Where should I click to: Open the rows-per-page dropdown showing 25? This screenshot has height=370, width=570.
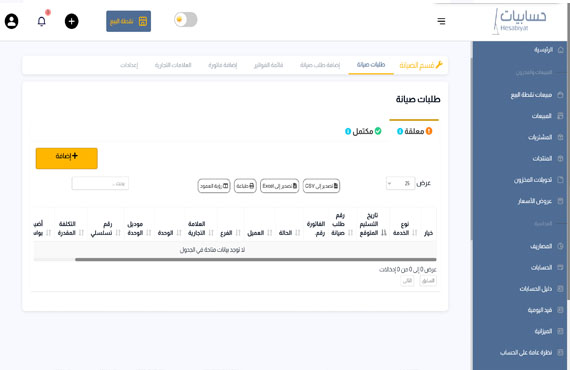[x=400, y=184]
